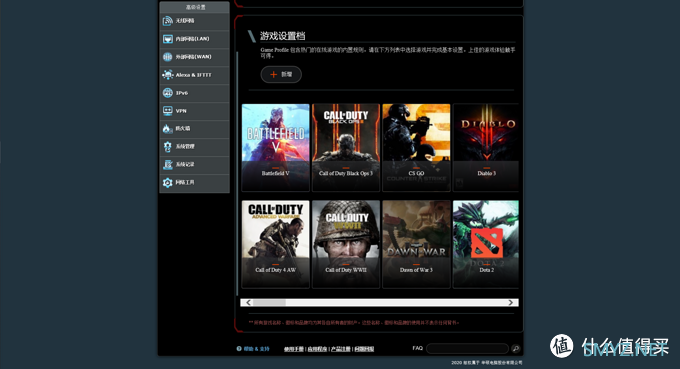
Task: Focus the FAQ search input field
Action: coord(468,348)
